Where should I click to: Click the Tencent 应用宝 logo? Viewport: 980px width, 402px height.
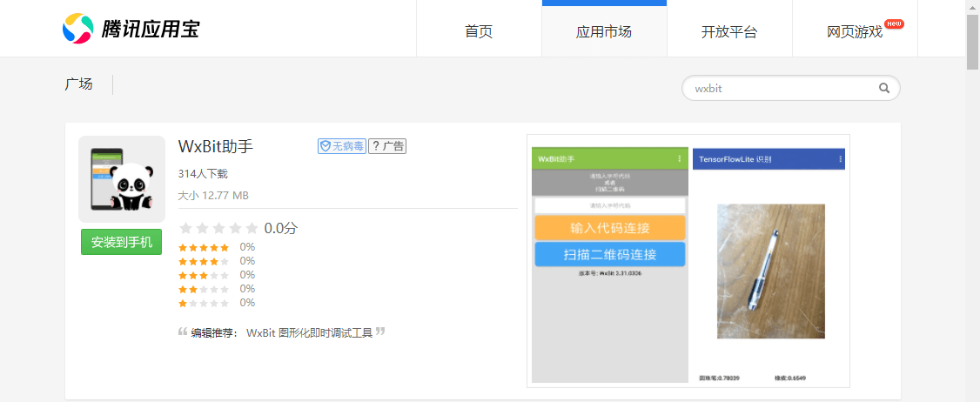[x=131, y=29]
